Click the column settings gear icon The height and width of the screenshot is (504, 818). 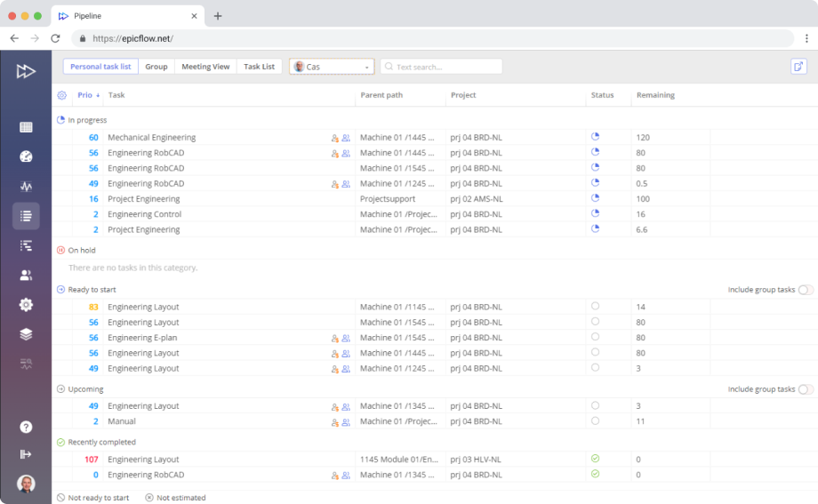click(61, 95)
